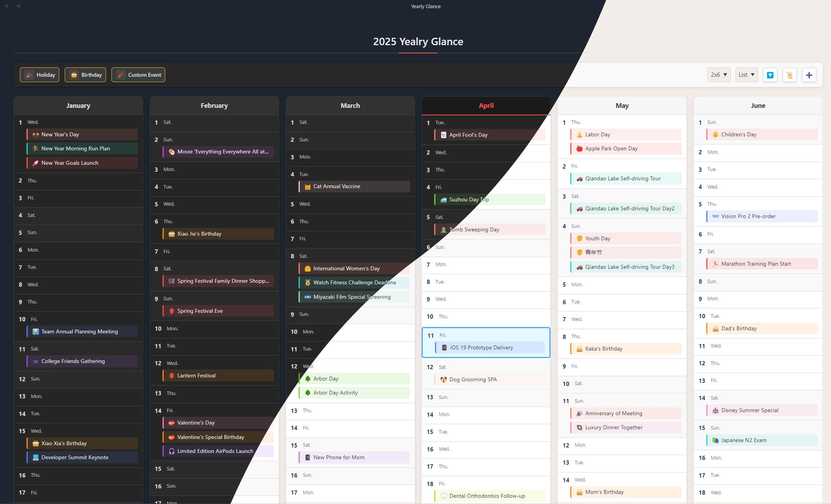Open the Team Annual Planning Meeting event
Screen dimensions: 831x504
point(82,331)
